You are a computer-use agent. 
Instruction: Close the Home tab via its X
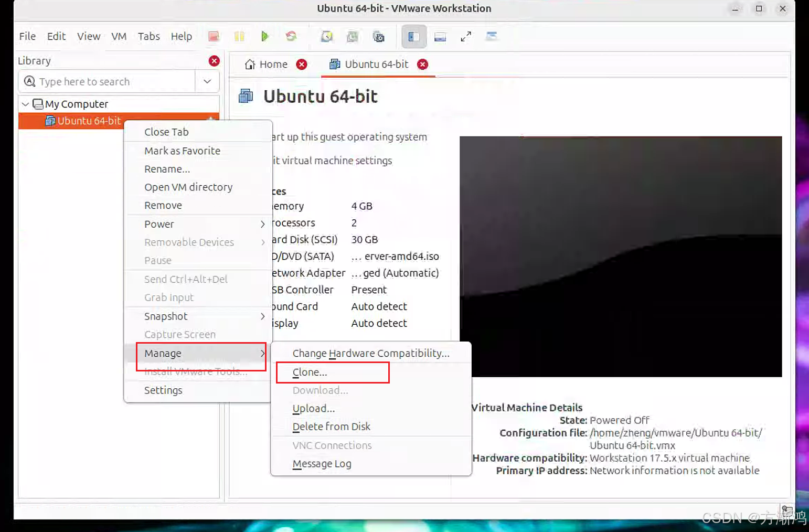point(302,64)
